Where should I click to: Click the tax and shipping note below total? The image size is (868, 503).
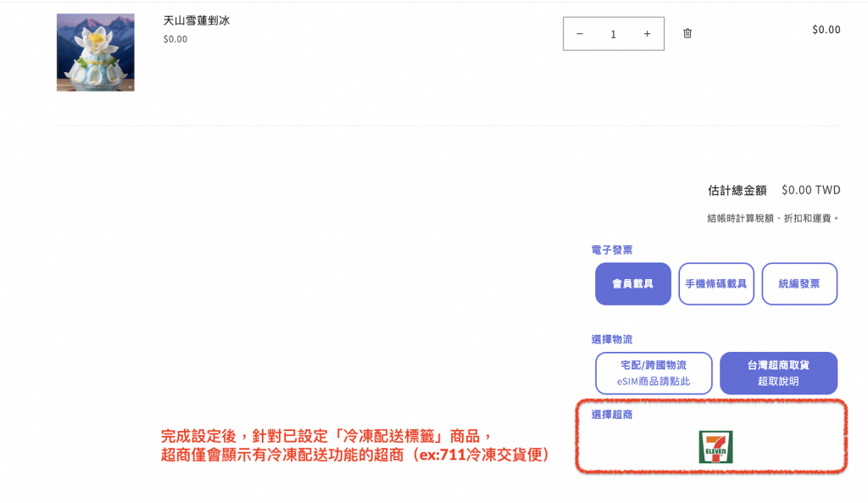click(773, 218)
